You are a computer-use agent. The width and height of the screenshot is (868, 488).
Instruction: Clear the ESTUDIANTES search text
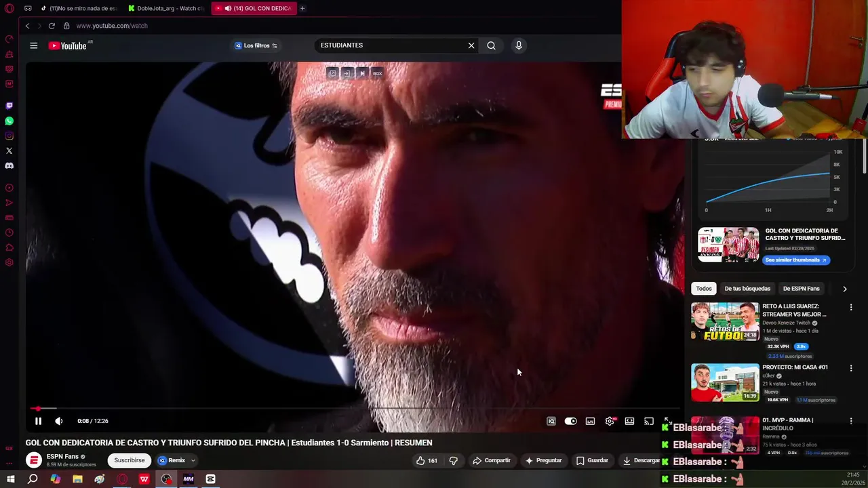[x=471, y=45]
